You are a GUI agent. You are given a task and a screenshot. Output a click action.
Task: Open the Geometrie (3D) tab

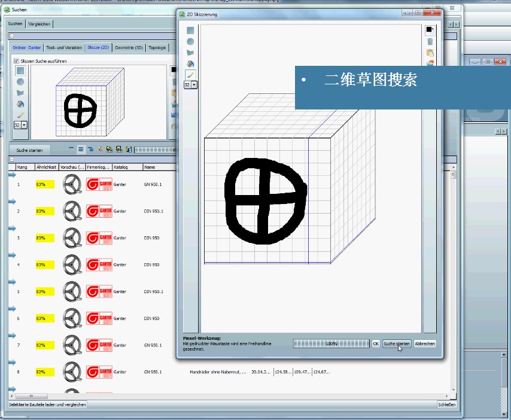129,47
